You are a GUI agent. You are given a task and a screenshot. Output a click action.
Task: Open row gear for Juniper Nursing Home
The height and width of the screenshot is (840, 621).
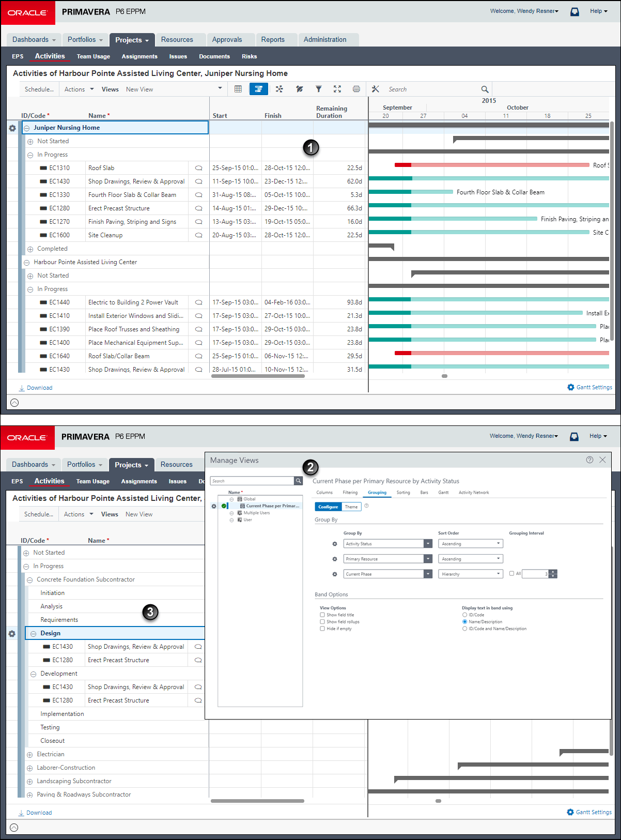pos(12,128)
